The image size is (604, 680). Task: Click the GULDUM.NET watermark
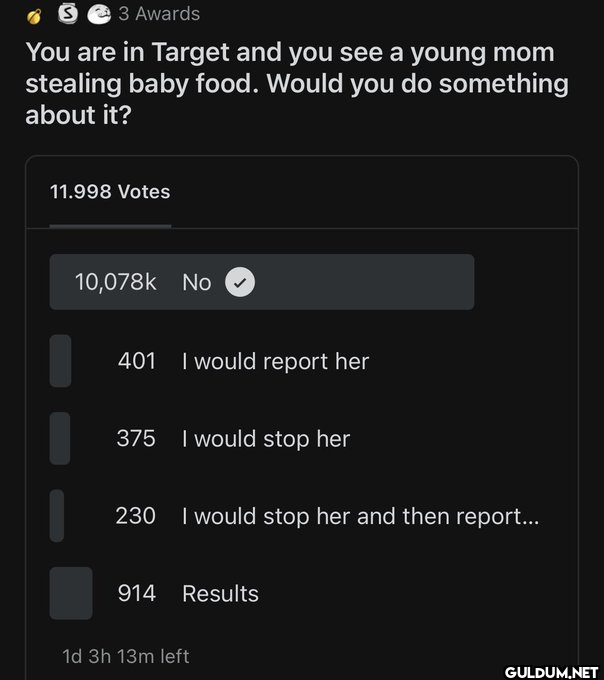coord(552,672)
